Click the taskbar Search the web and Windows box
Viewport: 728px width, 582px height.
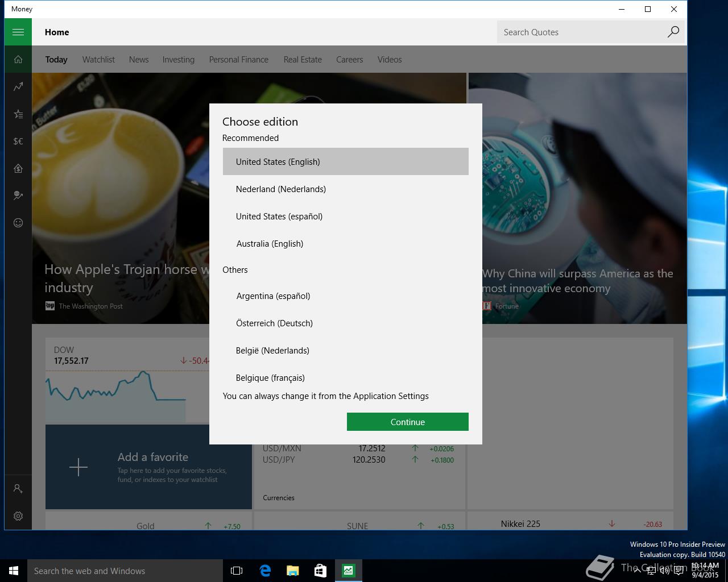(125, 571)
